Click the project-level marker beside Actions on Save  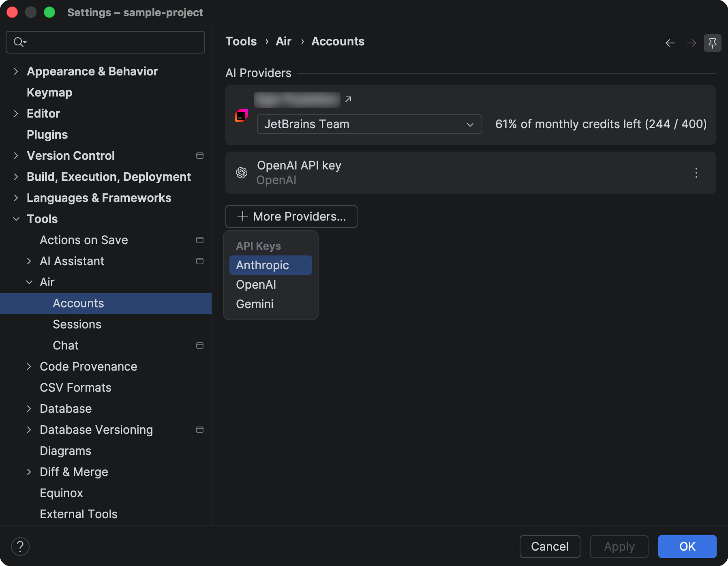(200, 240)
